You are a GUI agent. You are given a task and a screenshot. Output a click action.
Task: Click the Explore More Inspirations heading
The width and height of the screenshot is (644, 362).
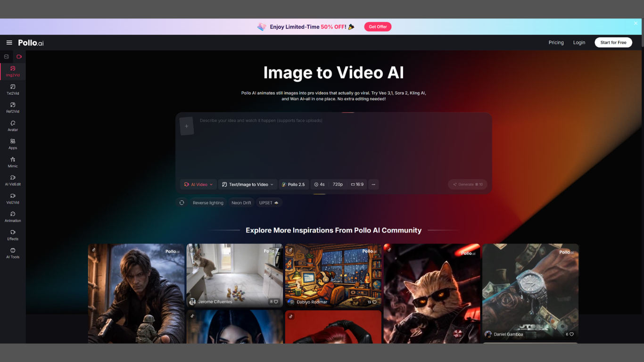click(333, 230)
